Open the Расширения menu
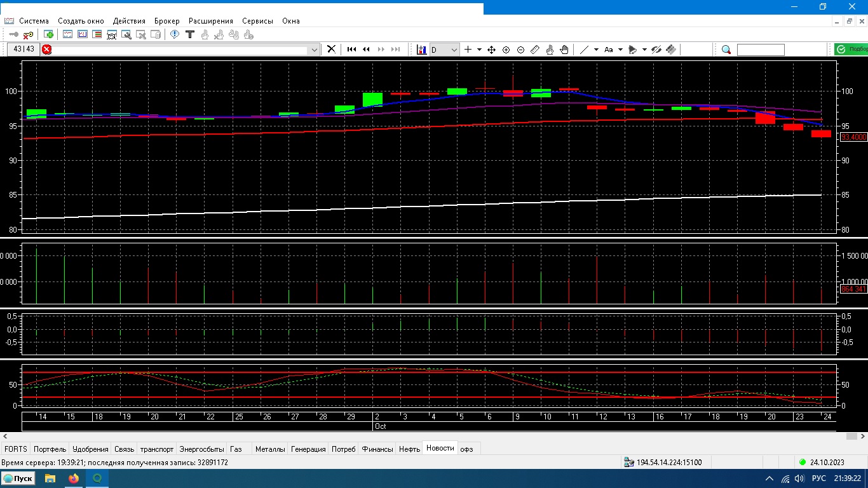The height and width of the screenshot is (488, 868). 210,21
